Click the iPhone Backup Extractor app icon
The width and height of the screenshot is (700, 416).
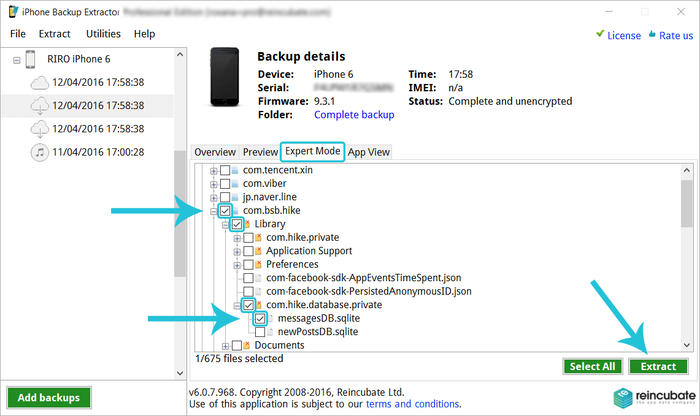pyautogui.click(x=13, y=12)
